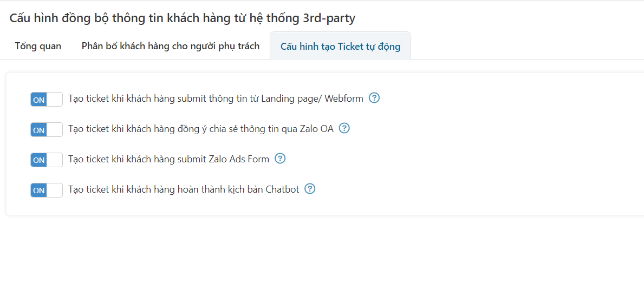
Task: Click the hoàn thành kịch bản Chatbot label
Action: [x=184, y=190]
